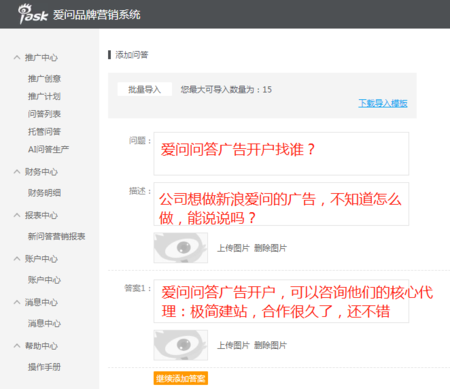Open the 消息中心 sub-item

click(44, 323)
